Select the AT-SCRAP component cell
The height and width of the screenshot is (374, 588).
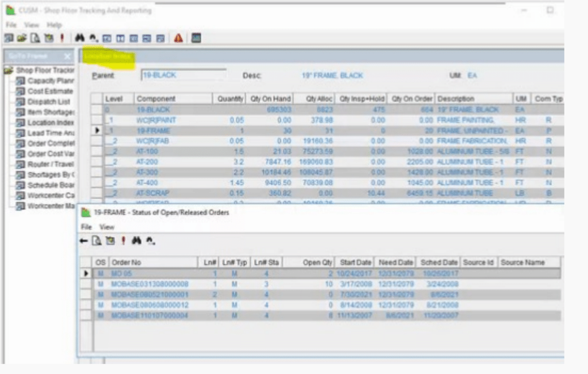(x=173, y=194)
